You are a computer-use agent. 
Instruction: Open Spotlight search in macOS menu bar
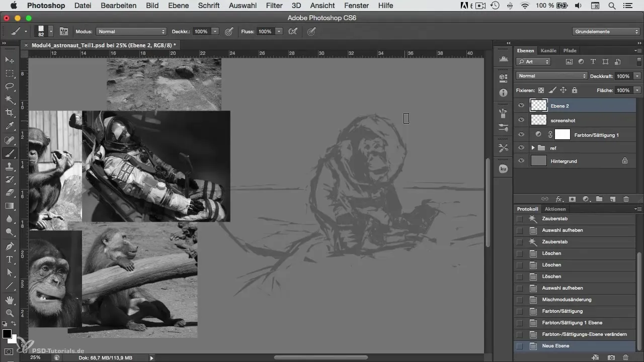(x=612, y=6)
